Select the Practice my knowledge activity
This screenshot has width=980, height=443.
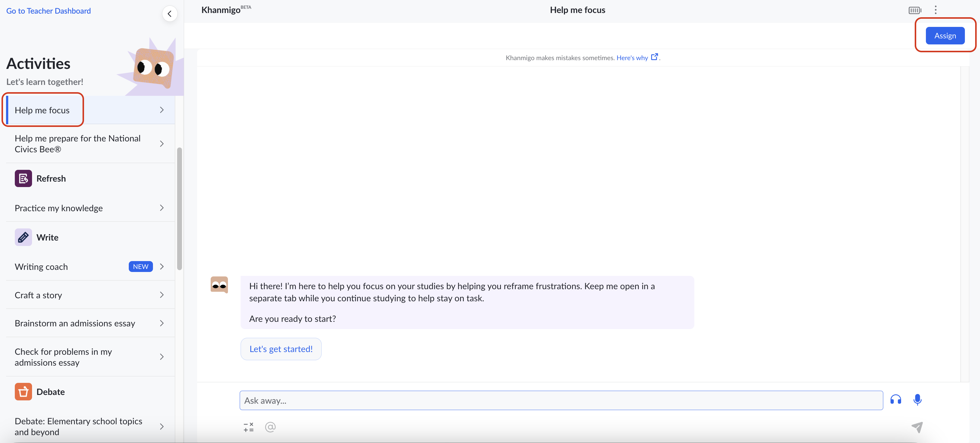point(91,208)
